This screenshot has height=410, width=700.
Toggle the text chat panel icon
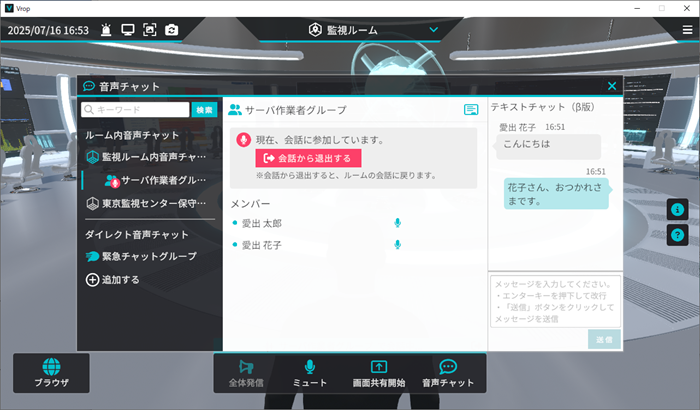pos(471,110)
